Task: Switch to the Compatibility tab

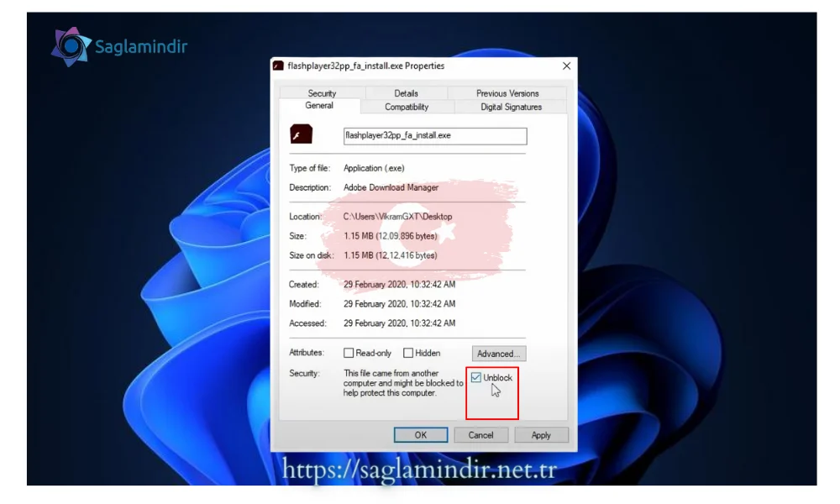Action: 407,107
